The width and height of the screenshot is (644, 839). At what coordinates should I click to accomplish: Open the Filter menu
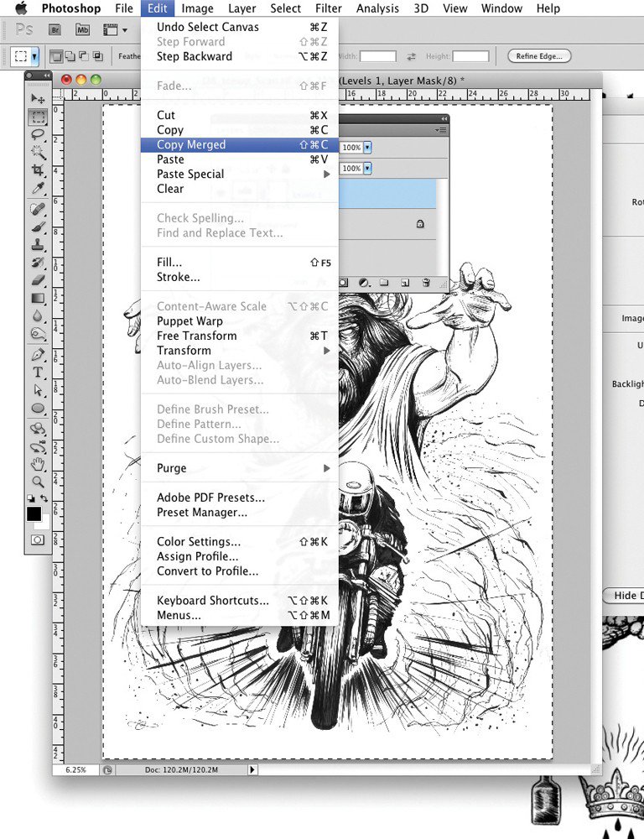coord(329,8)
